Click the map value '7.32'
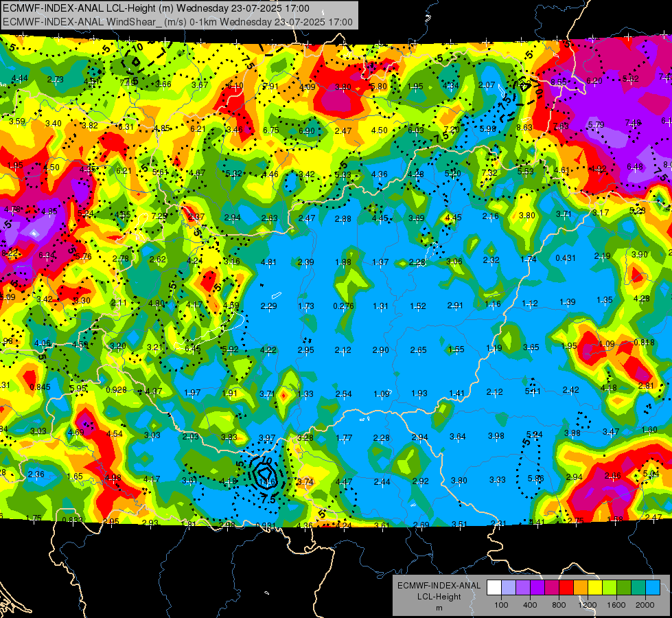The image size is (672, 618). click(x=489, y=173)
